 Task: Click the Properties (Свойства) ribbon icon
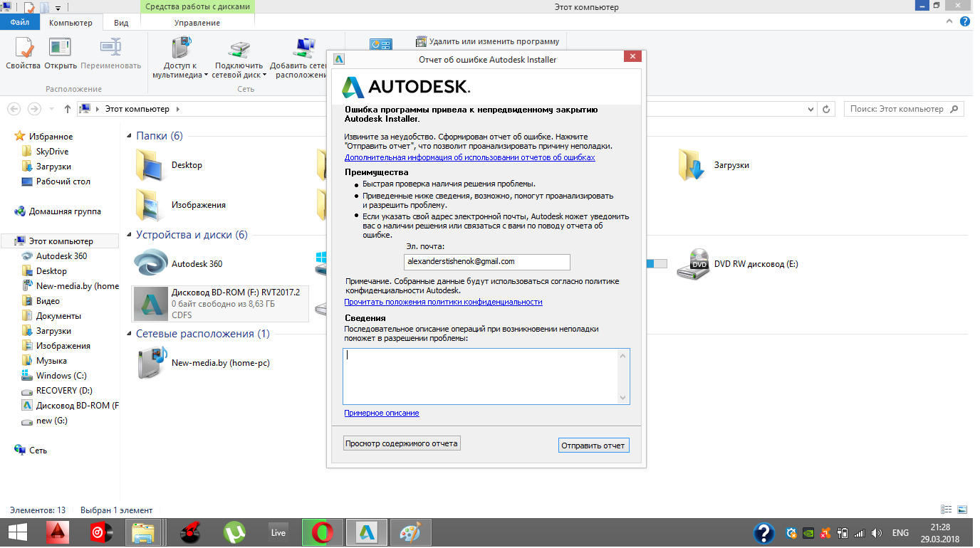click(23, 53)
